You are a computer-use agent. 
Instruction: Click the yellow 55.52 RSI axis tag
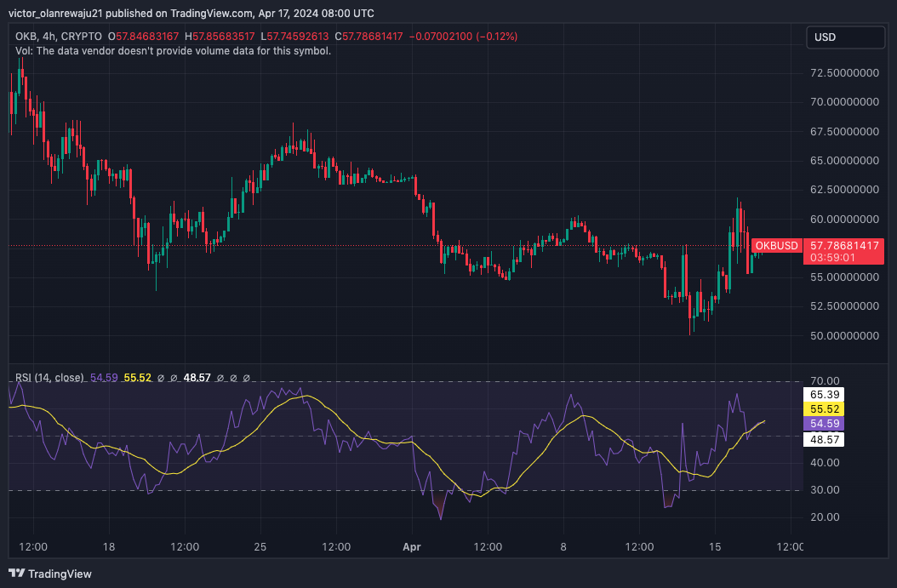point(825,408)
